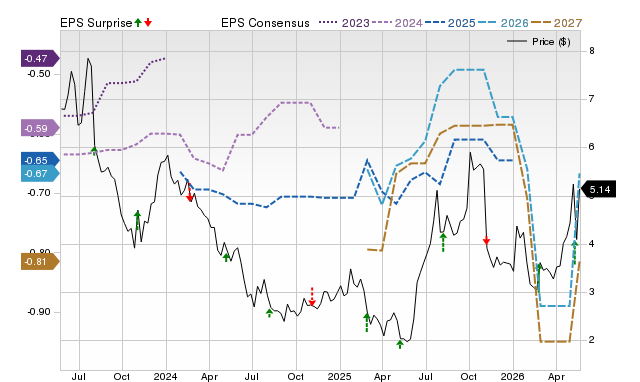This screenshot has width=640, height=382.
Task: Toggle the 2027 EPS consensus legend entry
Action: (x=556, y=23)
